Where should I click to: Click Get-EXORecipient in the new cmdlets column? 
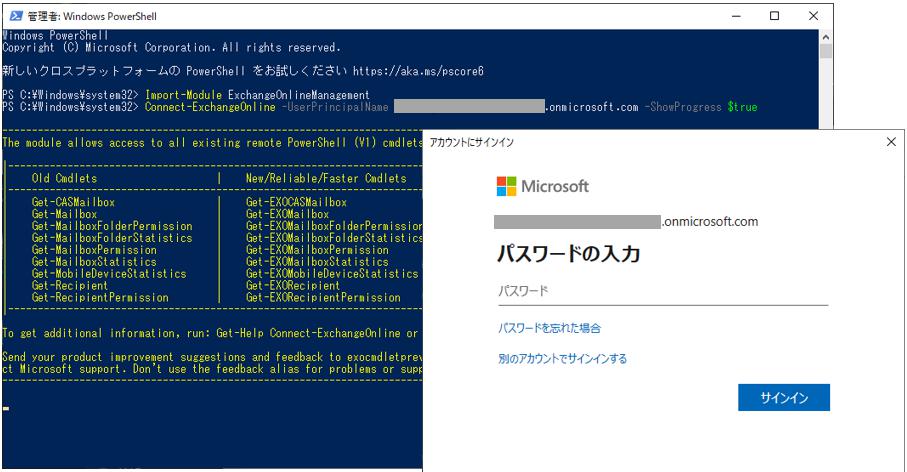click(293, 285)
